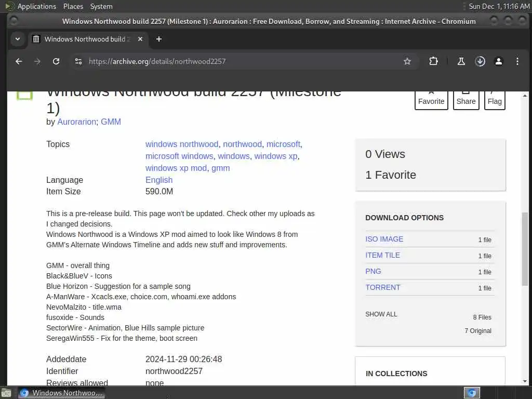This screenshot has height=399, width=532.
Task: Click the English language link
Action: pyautogui.click(x=159, y=180)
